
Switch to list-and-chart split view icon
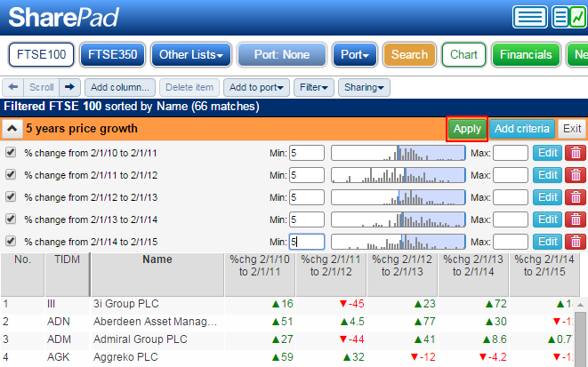(569, 17)
